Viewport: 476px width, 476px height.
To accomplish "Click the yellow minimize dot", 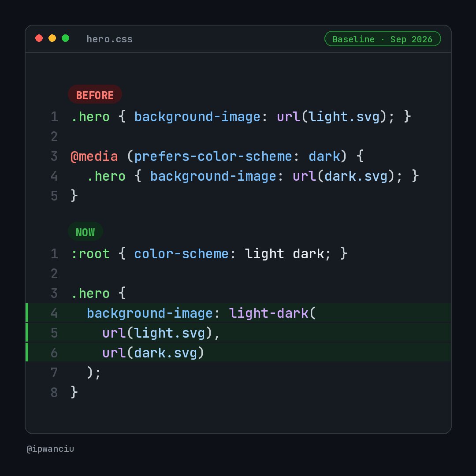I will [52, 38].
